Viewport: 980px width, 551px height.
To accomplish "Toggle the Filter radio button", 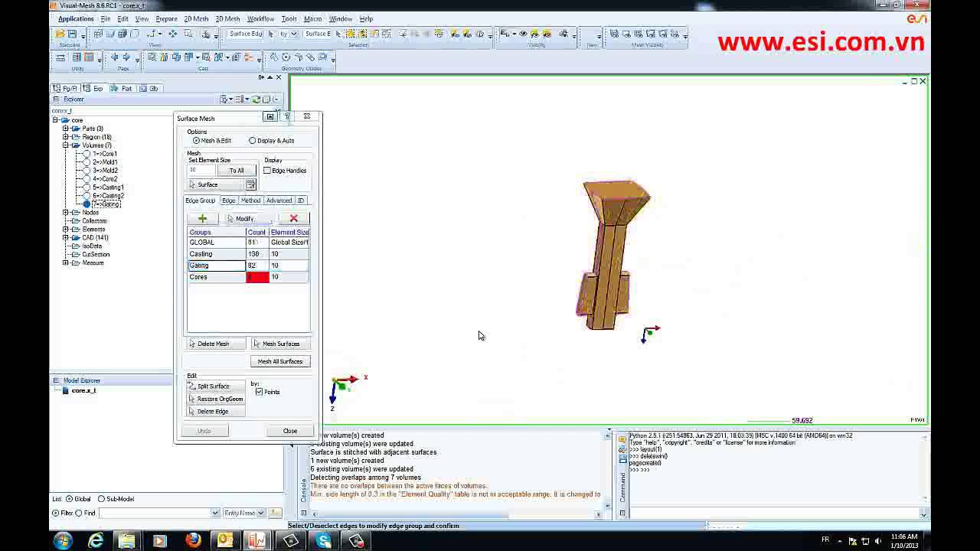I will [55, 513].
